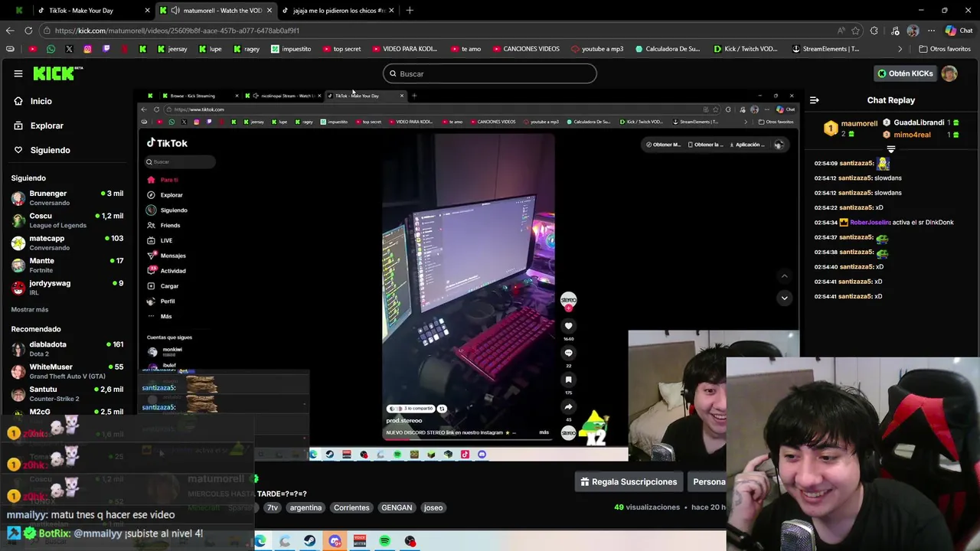Open Voicemeeter in the taskbar

tap(360, 542)
